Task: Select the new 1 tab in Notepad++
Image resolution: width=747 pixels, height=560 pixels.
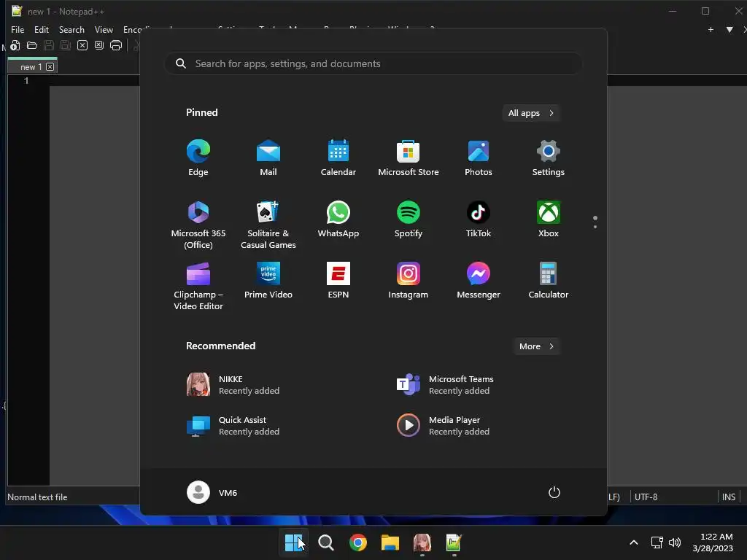Action: pos(30,66)
